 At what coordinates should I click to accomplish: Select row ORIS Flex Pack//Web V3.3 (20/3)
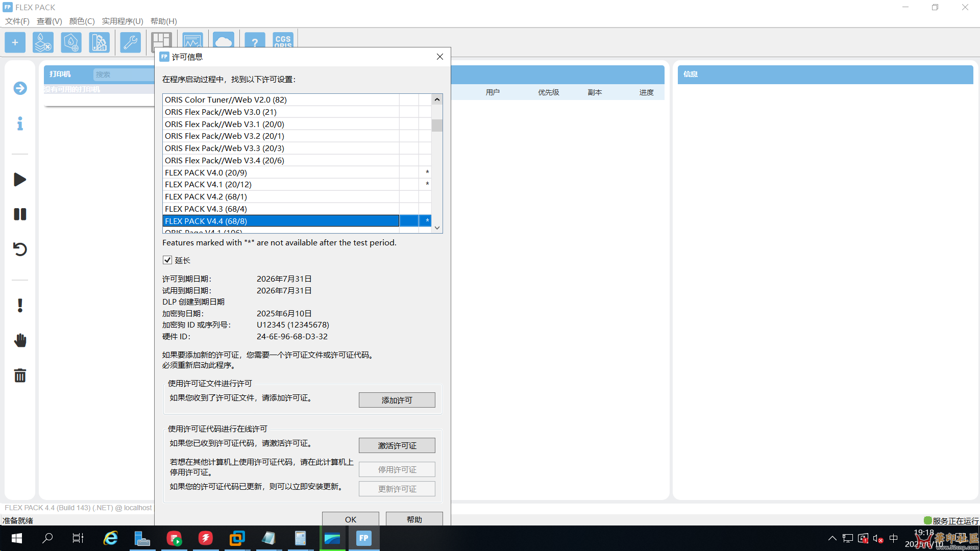point(297,148)
